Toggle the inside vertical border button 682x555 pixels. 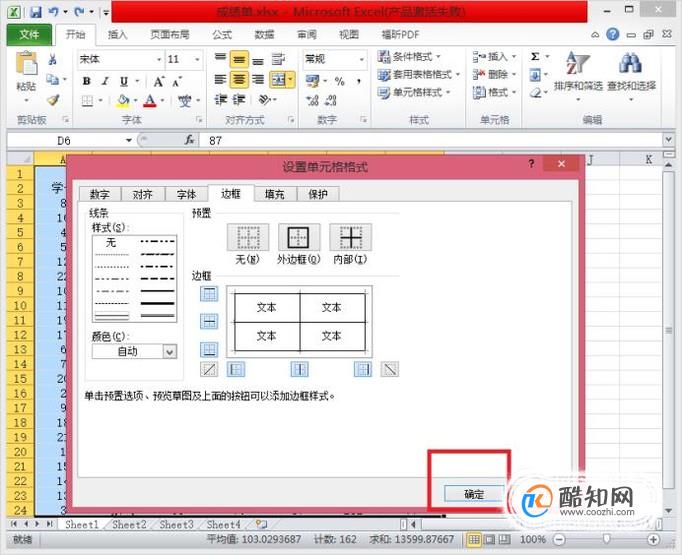click(x=300, y=370)
